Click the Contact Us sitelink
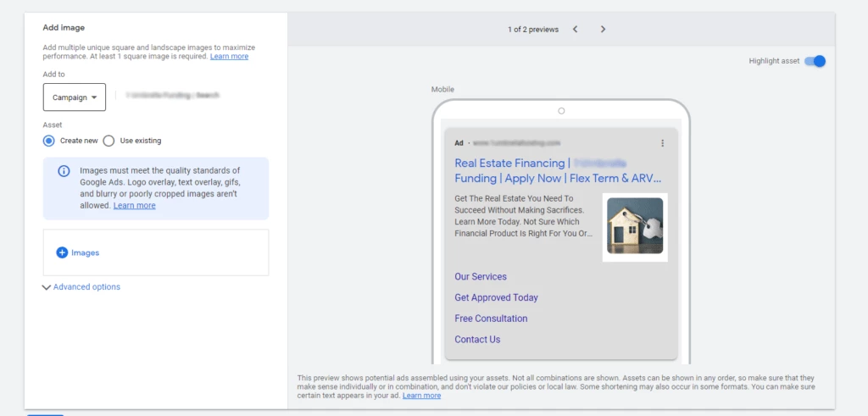 pos(477,340)
